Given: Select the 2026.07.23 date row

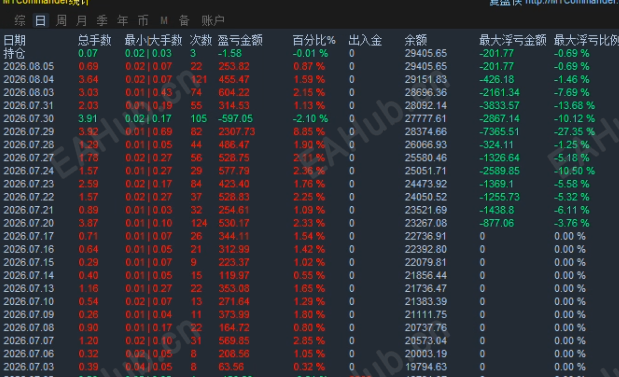Looking at the screenshot, I should point(29,184).
